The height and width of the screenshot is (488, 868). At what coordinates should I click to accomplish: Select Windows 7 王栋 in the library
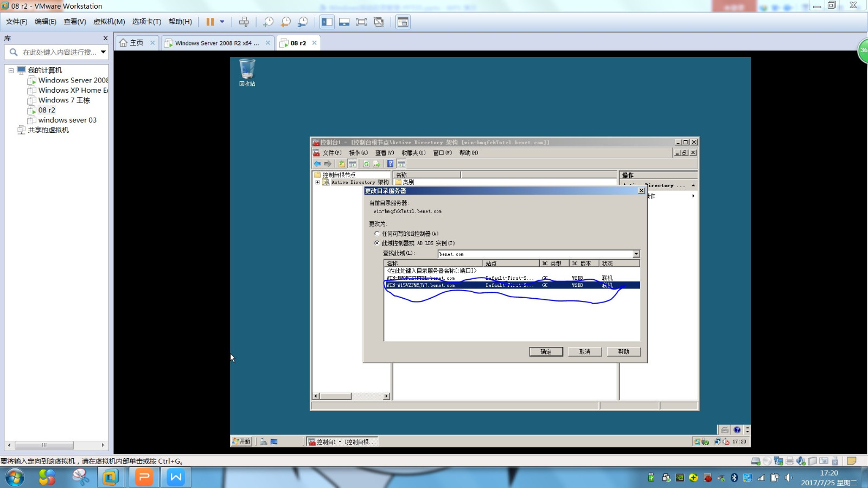[x=59, y=100]
